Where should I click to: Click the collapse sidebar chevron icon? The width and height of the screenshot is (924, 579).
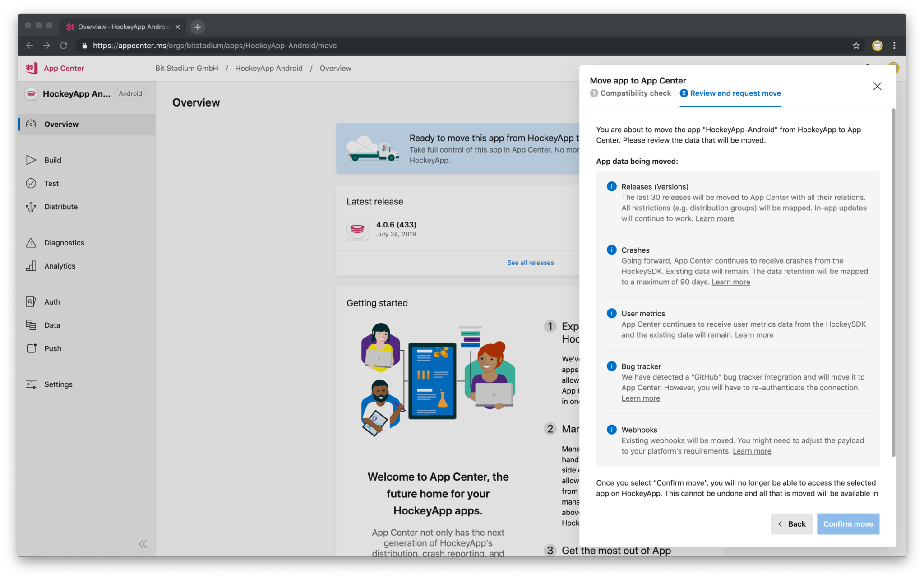[143, 544]
